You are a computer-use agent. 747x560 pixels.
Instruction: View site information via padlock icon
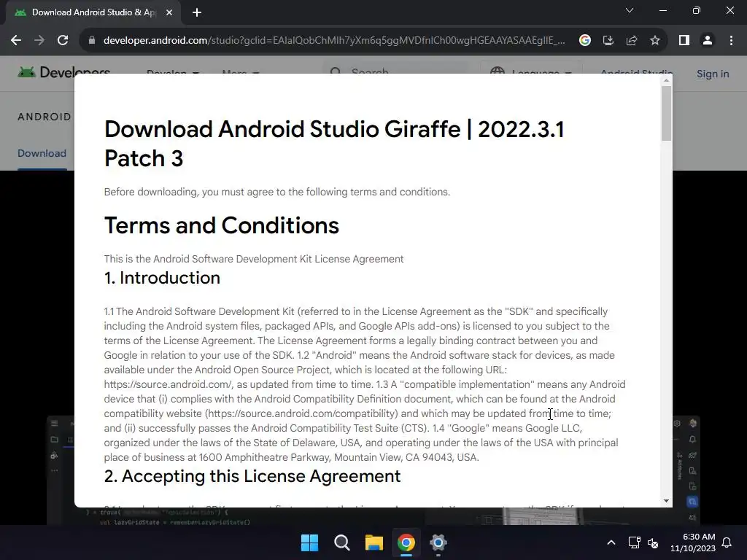coord(91,41)
